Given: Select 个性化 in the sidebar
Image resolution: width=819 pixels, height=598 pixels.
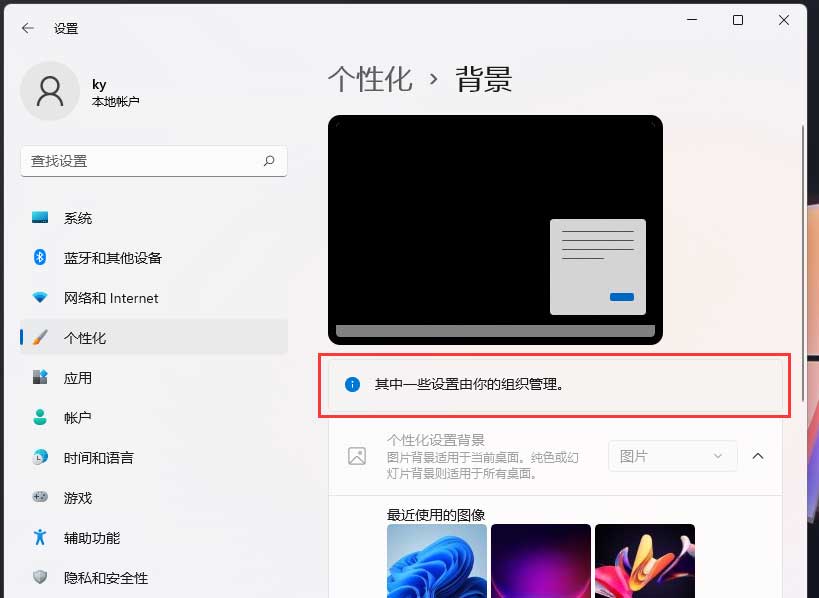Looking at the screenshot, I should coord(85,338).
